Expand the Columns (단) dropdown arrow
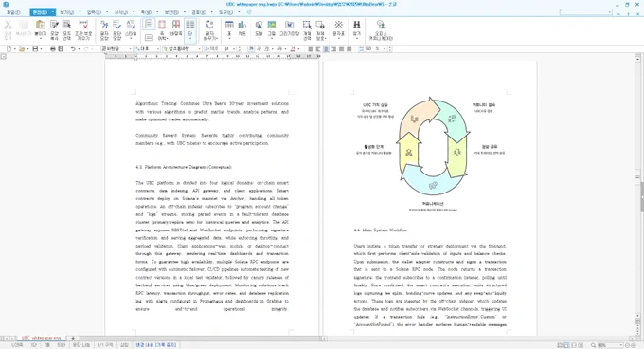This screenshot has width=644, height=349. 189,39
